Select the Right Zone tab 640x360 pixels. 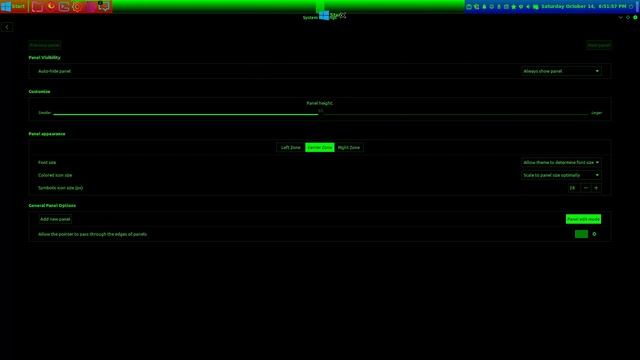tap(349, 147)
